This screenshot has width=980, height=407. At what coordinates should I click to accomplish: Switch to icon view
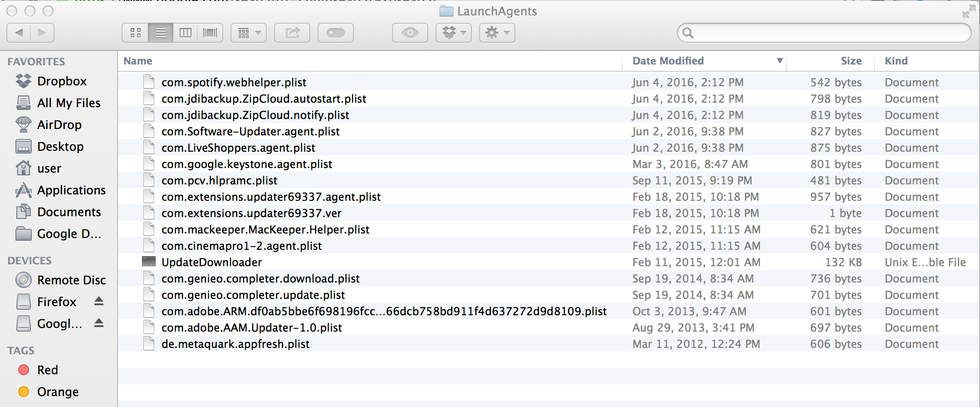pos(136,33)
